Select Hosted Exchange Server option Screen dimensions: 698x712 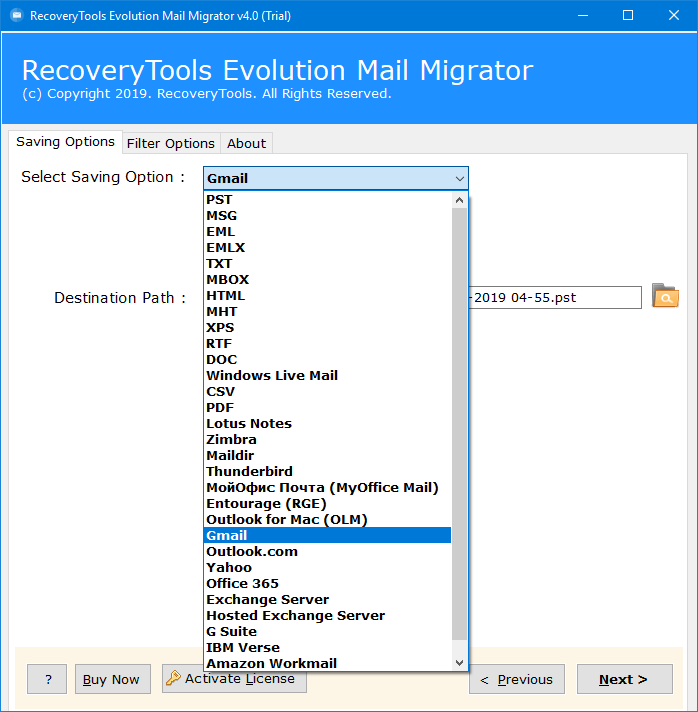click(x=328, y=615)
